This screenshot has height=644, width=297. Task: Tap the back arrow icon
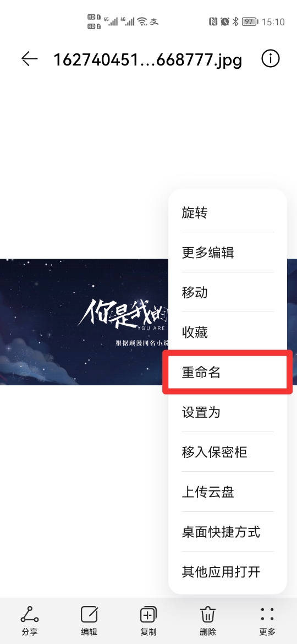coord(30,59)
